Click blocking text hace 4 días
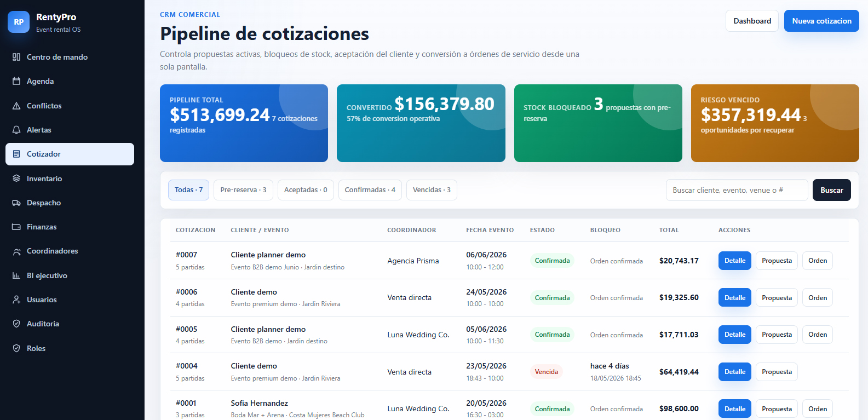The width and height of the screenshot is (868, 420). (610, 366)
